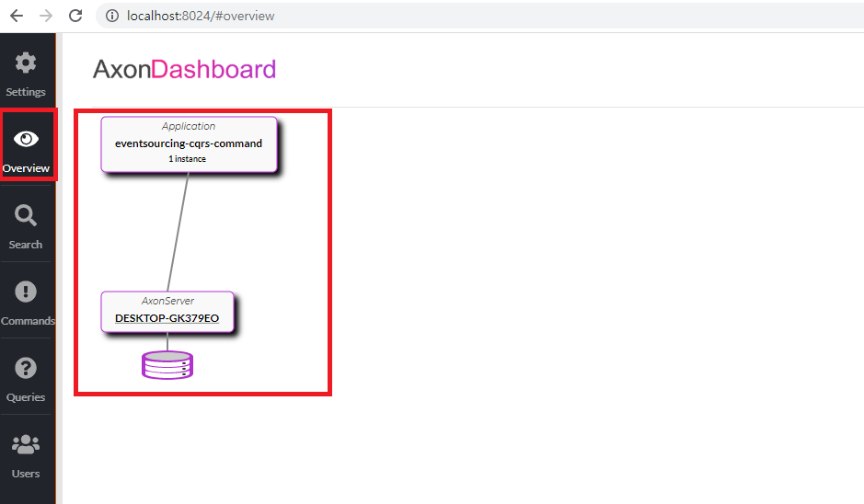Open the DESKTOP-GK379EO AxonServer link

(x=167, y=318)
